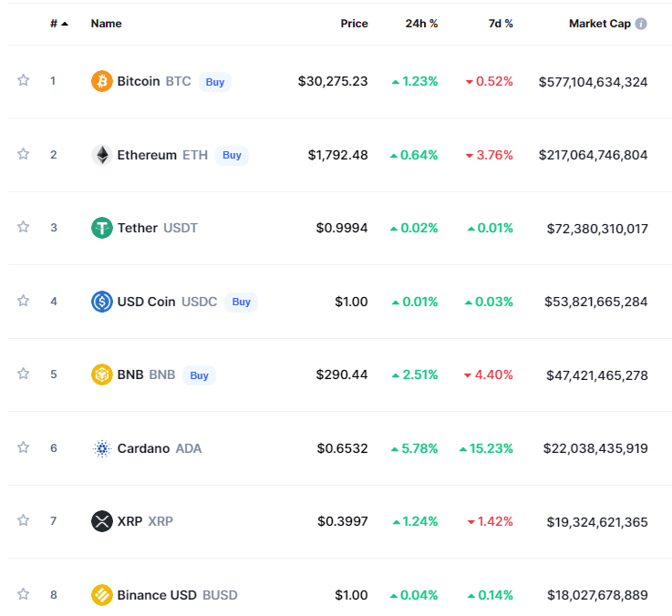
Task: Click Ethereum 7d change 3.76%
Action: tap(490, 155)
